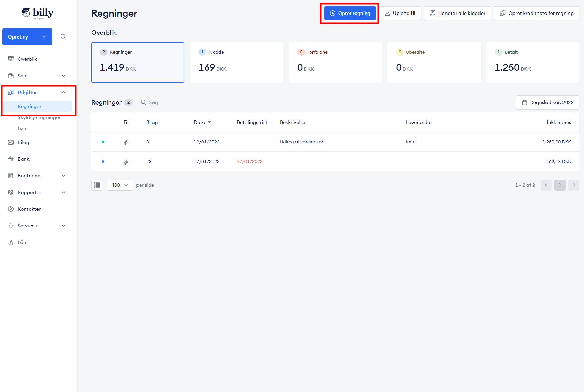
Task: Click the Lån money bag icon
Action: [11, 242]
